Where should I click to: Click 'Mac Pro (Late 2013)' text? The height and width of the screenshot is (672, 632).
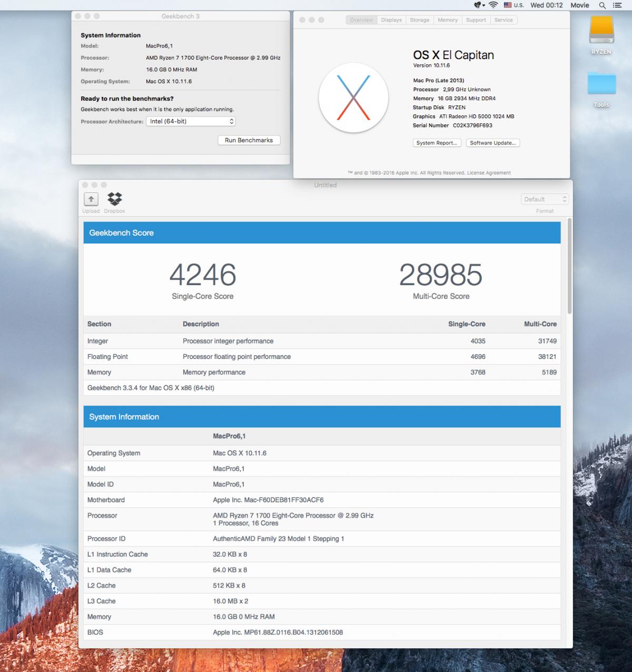[439, 81]
